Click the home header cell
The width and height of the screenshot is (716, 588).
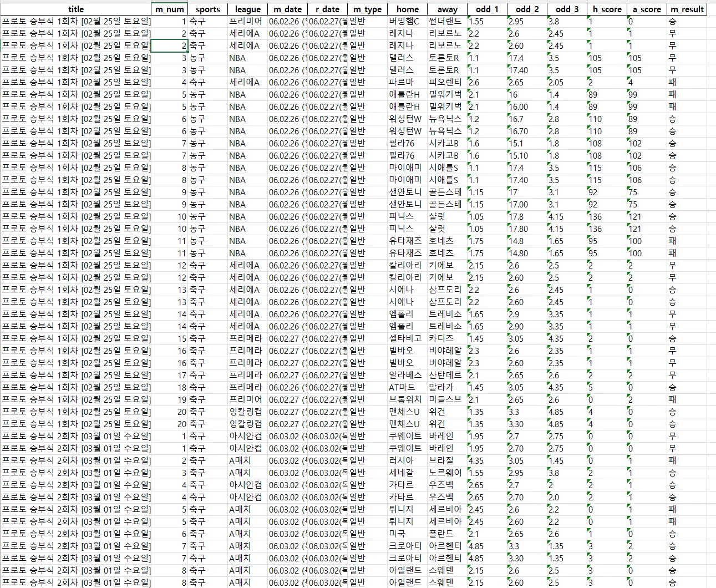coord(407,9)
